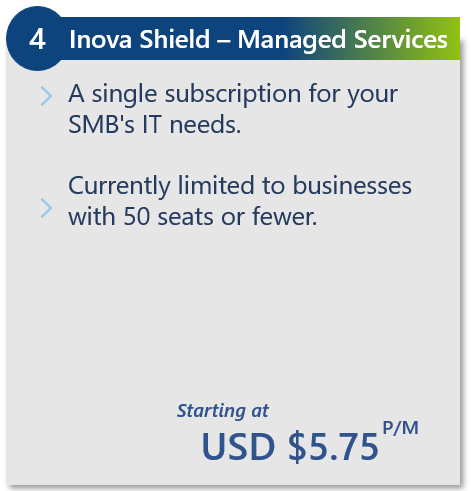This screenshot has width=471, height=491.
Task: Click the '$5.75' price amount
Action: tap(333, 446)
